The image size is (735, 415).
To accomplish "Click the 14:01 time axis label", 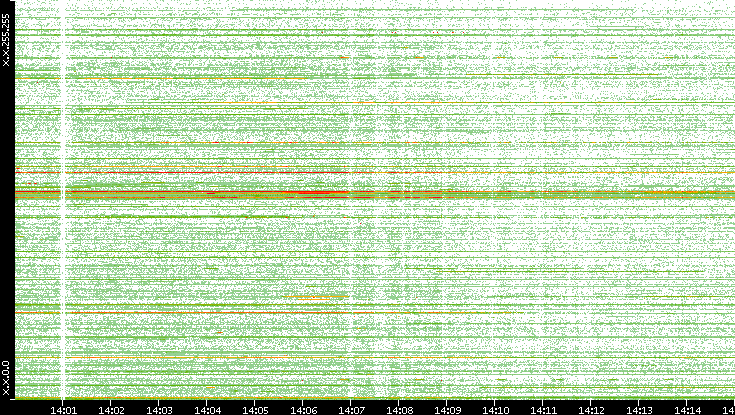I will (62, 410).
